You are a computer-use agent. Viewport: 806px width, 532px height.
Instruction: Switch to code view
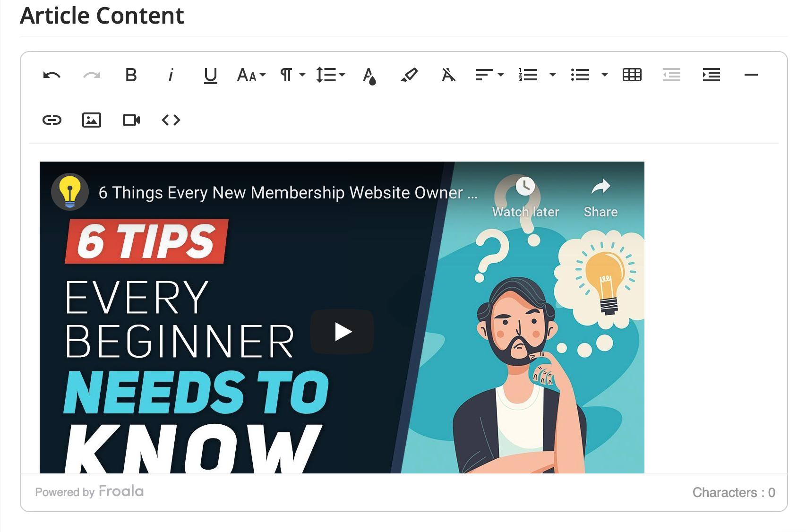pos(171,120)
